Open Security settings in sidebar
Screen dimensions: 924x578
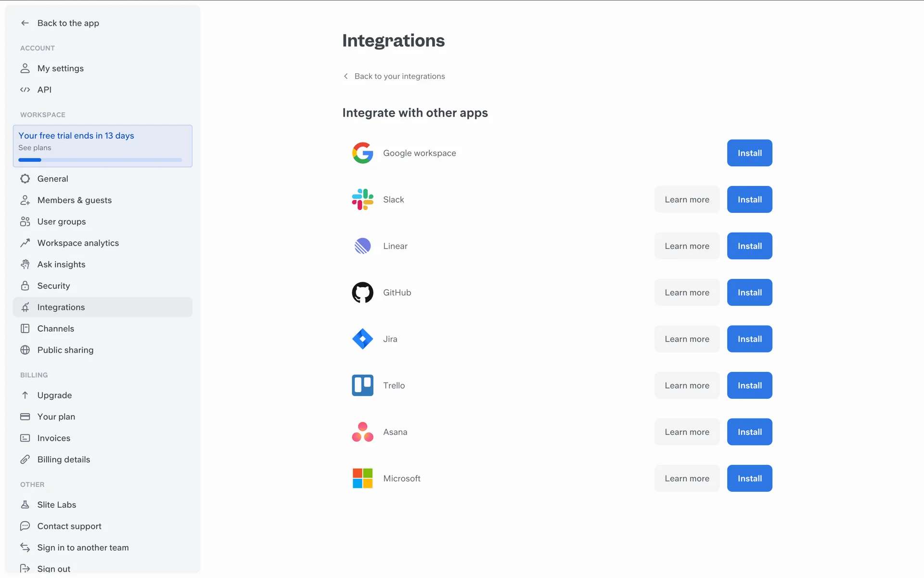[53, 286]
